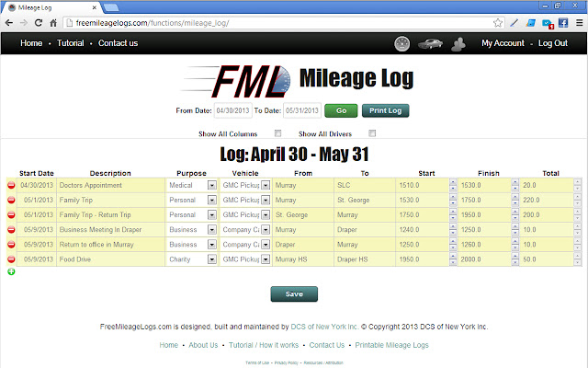The image size is (588, 368).
Task: Adjust Total stepper for 220.0 row
Action: (578, 200)
